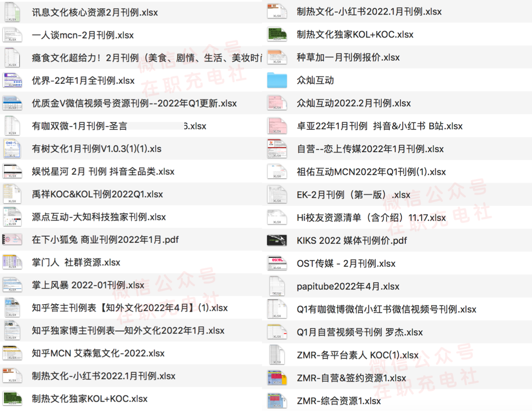Select the Hi校友资源清单 file name
This screenshot has width=532, height=412.
click(371, 218)
